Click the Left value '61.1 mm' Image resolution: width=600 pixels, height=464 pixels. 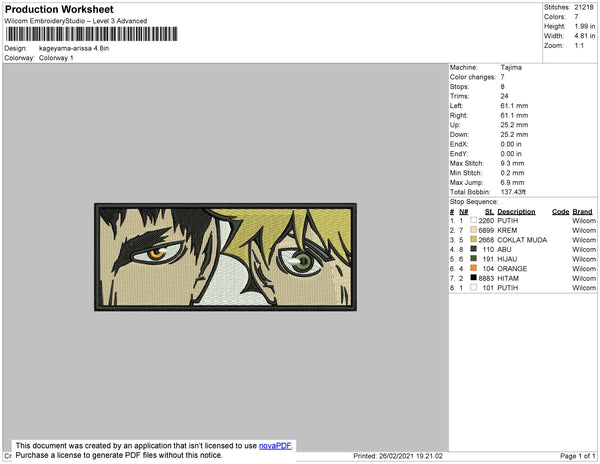(x=514, y=106)
